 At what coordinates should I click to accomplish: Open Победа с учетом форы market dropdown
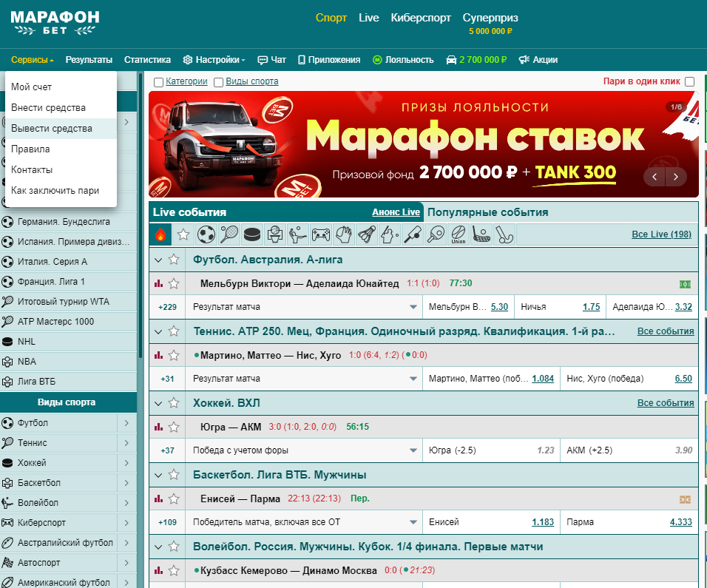point(304,450)
